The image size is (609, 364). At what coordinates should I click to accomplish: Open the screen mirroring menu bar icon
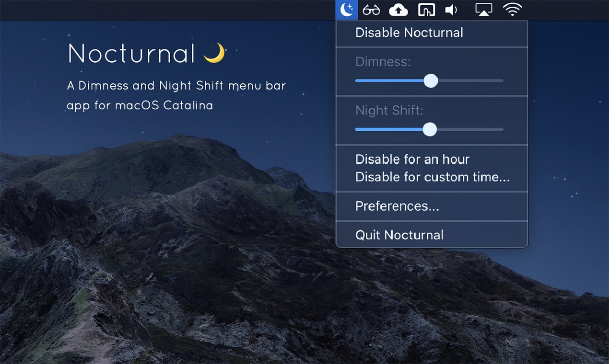tap(483, 9)
